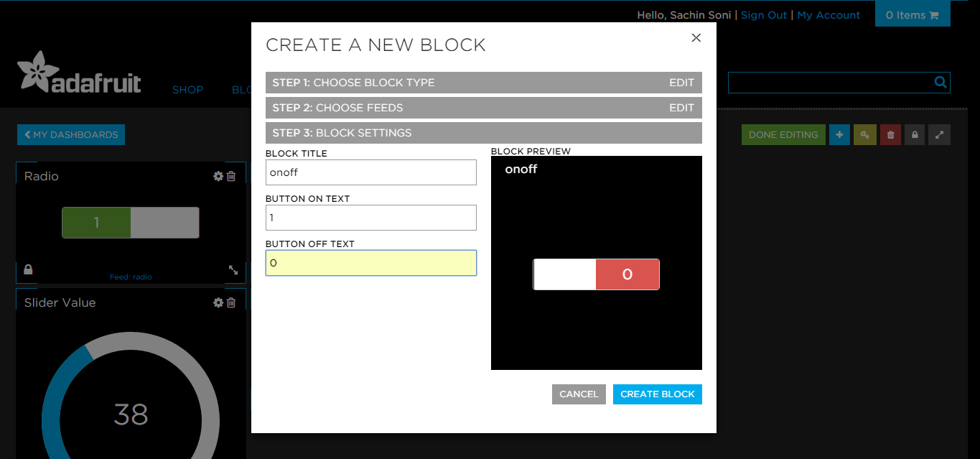The image size is (980, 459).
Task: Cancel the new block creation
Action: [579, 394]
